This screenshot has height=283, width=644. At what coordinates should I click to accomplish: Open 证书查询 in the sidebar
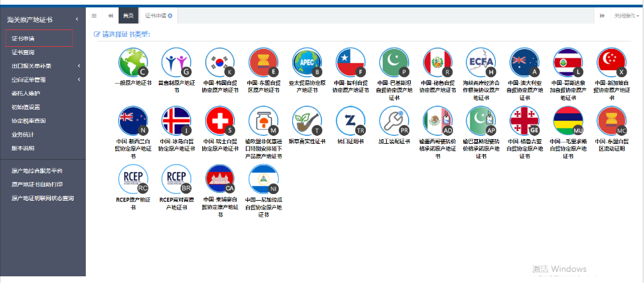[23, 52]
